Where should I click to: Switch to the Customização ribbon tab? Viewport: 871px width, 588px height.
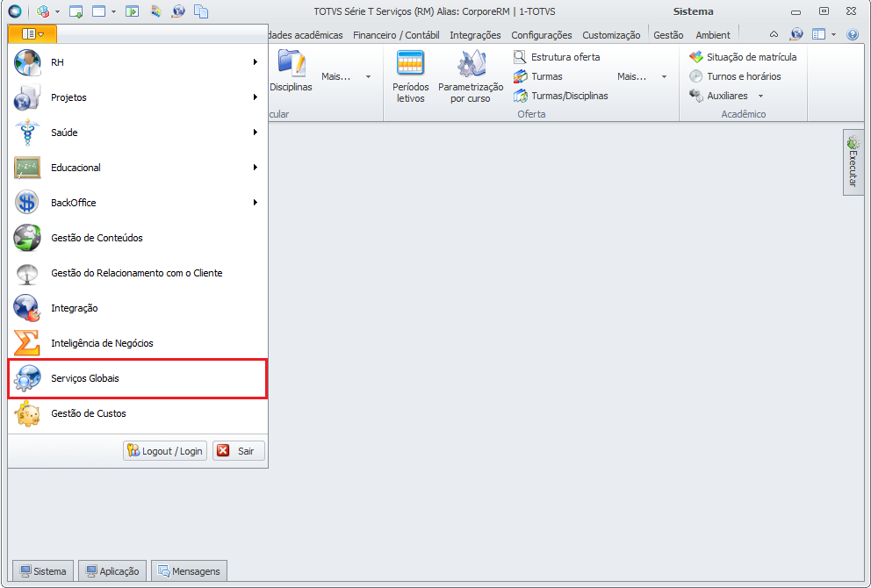(x=611, y=35)
